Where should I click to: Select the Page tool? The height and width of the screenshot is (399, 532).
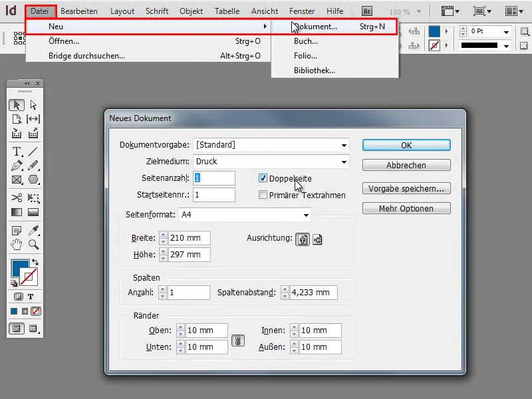(x=16, y=119)
